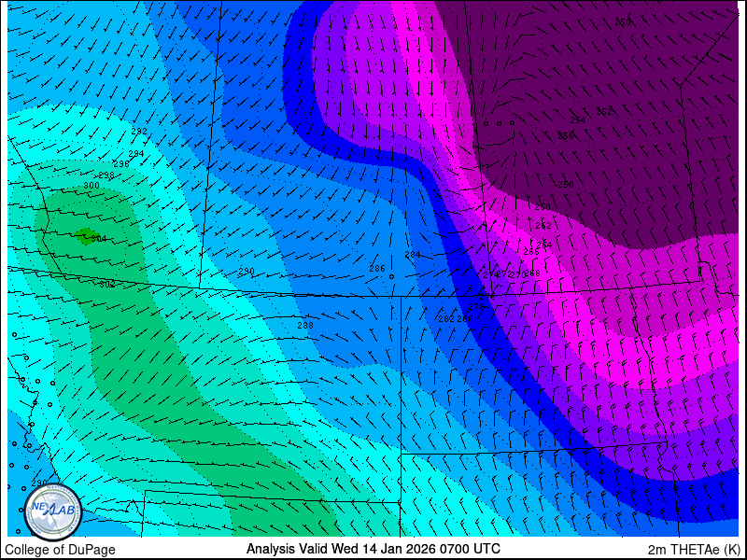Select the 280 contour label
The height and width of the screenshot is (560, 747).
pos(464,318)
